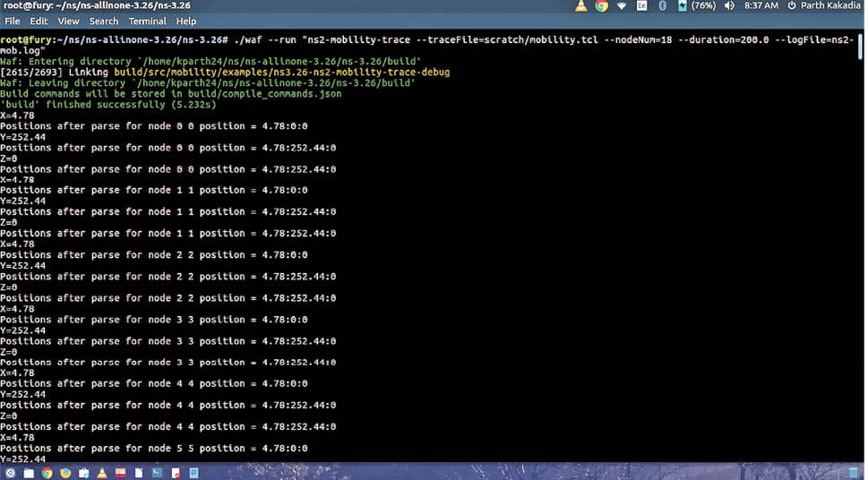
Task: Open the software center bag icon in taskbar
Action: [83, 473]
